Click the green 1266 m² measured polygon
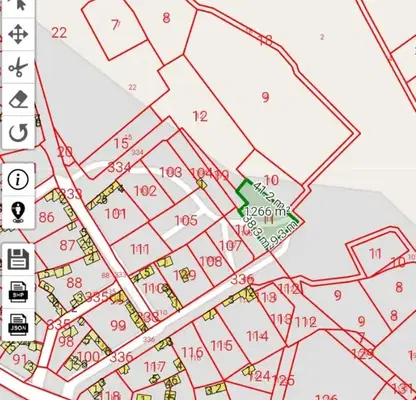 267,213
